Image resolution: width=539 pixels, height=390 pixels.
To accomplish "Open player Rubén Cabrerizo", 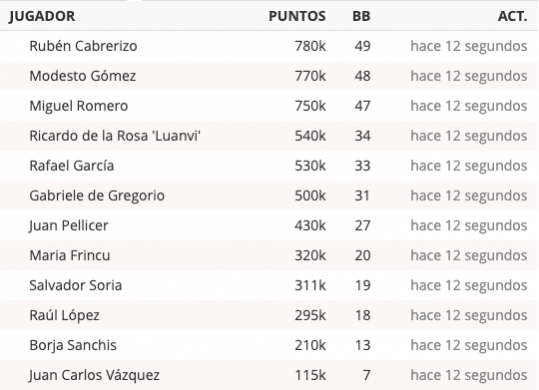I will 83,46.
